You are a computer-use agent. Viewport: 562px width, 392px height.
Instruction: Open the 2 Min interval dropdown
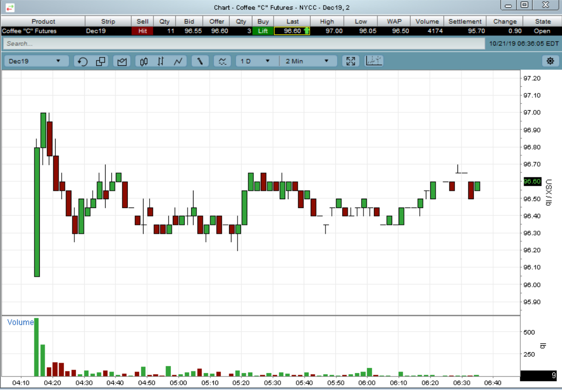point(307,61)
